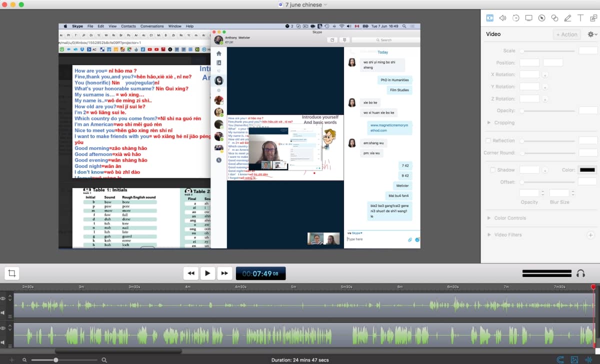
Task: Switch to the Video properties tab
Action: coord(489,18)
